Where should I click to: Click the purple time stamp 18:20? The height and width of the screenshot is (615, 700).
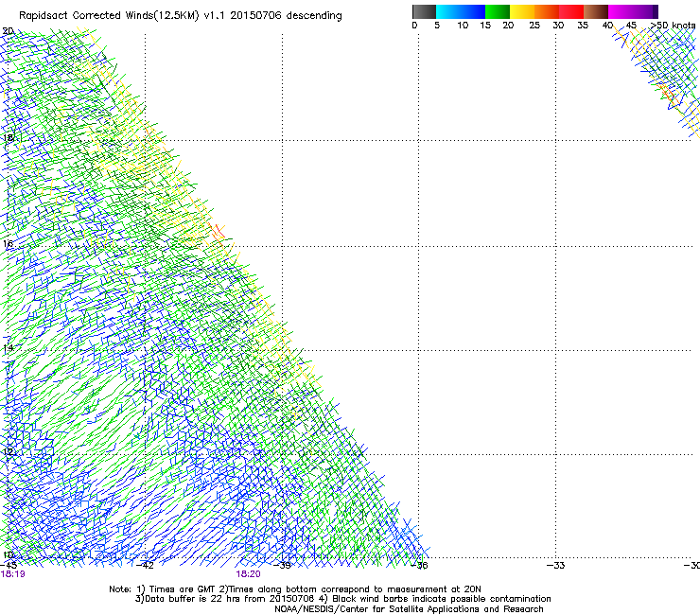coord(248,574)
